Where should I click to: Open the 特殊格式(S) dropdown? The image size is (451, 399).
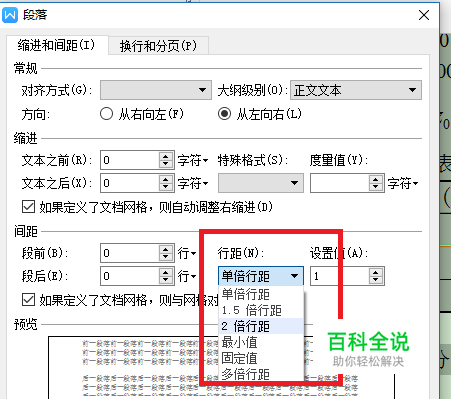tap(261, 183)
